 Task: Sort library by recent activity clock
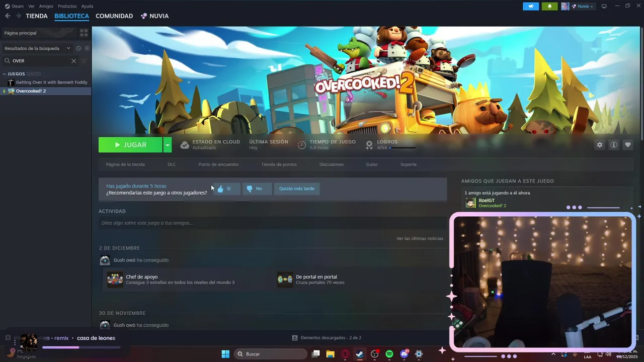point(78,48)
